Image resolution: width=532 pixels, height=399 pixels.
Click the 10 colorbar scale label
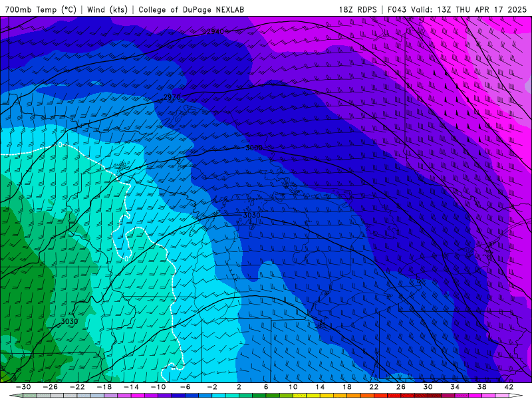pos(293,387)
